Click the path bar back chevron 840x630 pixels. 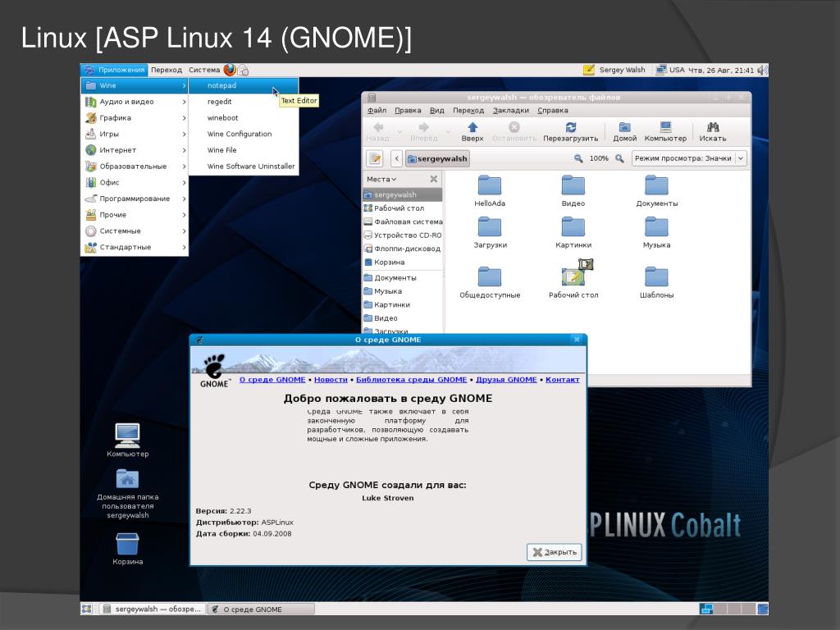pyautogui.click(x=396, y=158)
